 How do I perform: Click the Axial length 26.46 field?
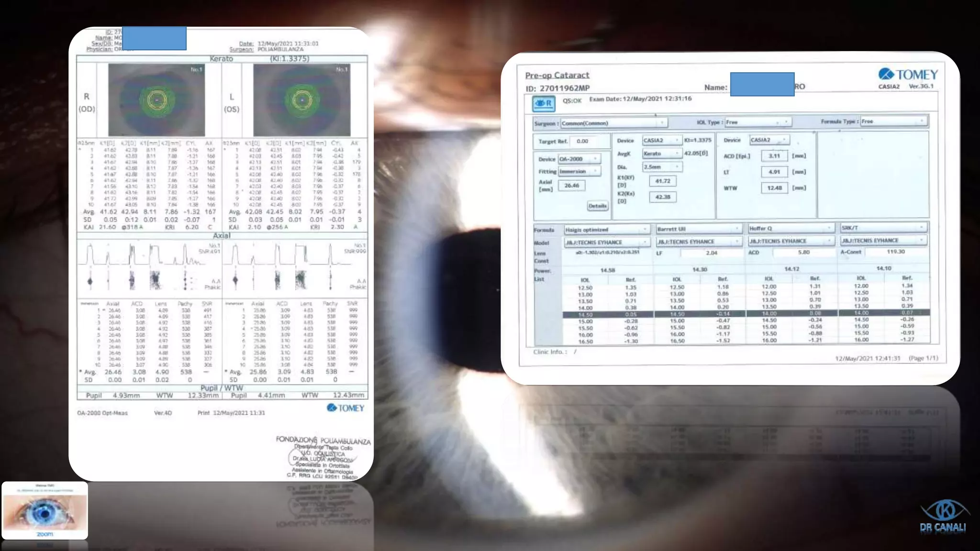572,186
